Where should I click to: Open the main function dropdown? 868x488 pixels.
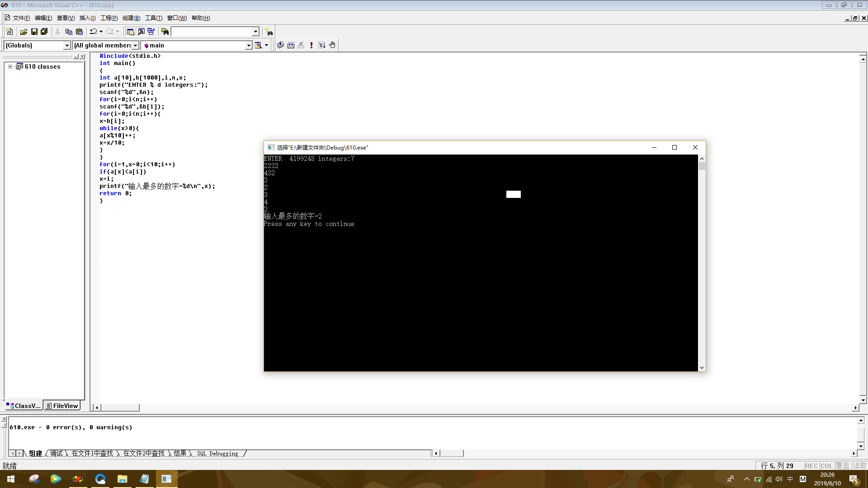(249, 45)
